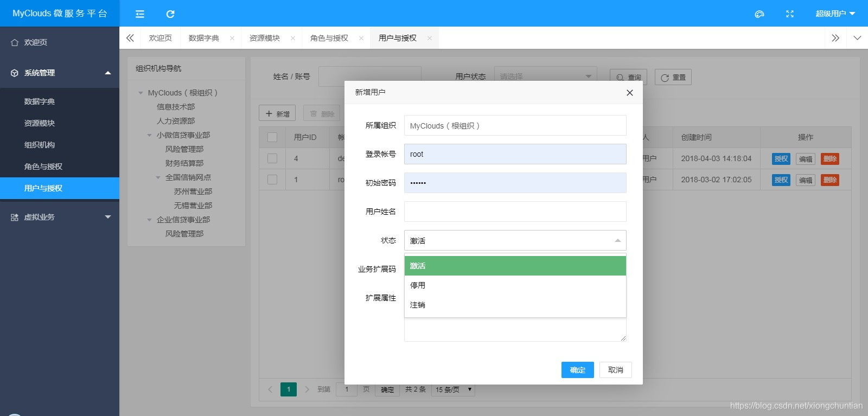Open the 超级用户 account dropdown

pyautogui.click(x=835, y=14)
